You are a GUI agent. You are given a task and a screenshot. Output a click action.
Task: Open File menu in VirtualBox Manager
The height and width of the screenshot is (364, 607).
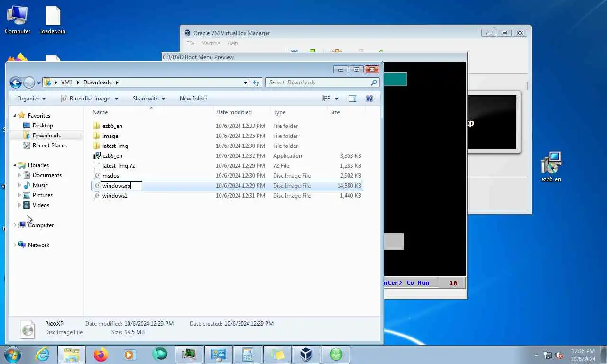(x=190, y=43)
